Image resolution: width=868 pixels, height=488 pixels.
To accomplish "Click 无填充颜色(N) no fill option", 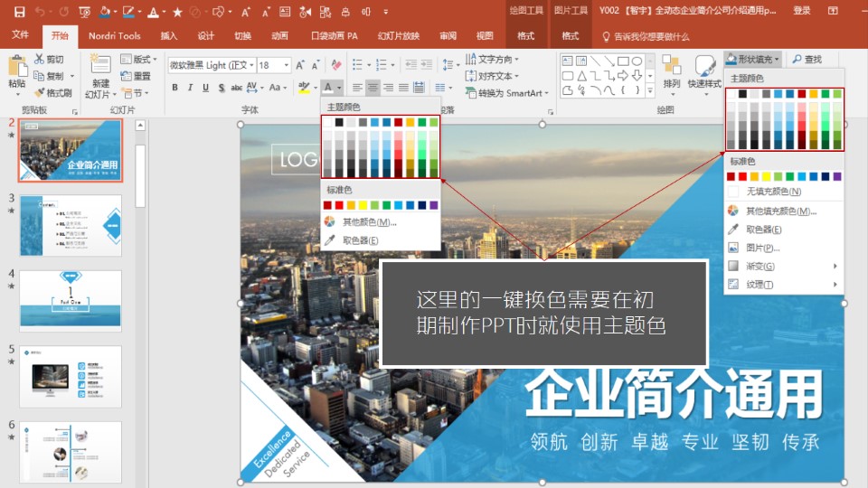I will 773,192.
